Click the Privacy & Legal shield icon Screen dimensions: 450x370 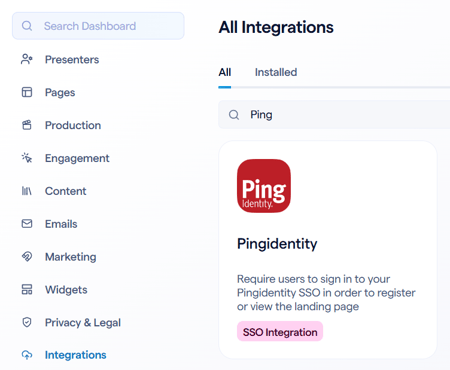pyautogui.click(x=27, y=322)
